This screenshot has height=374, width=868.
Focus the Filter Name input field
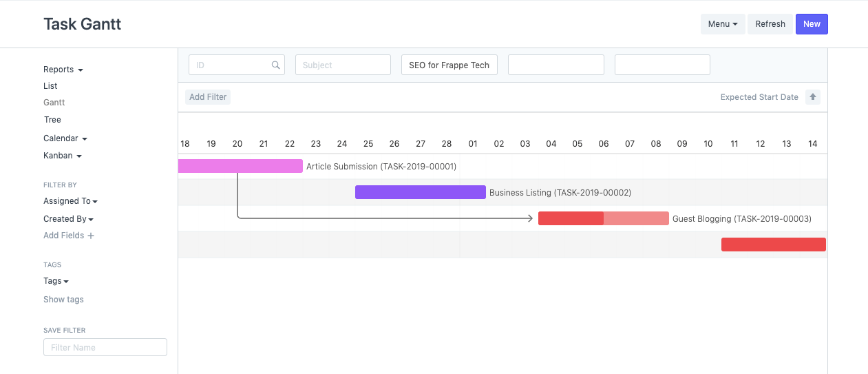(x=105, y=347)
